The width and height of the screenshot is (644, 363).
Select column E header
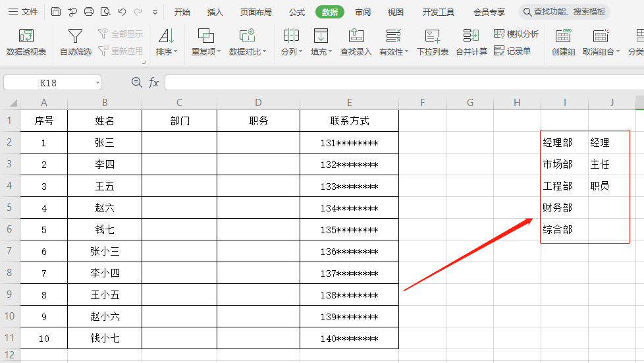(x=349, y=103)
